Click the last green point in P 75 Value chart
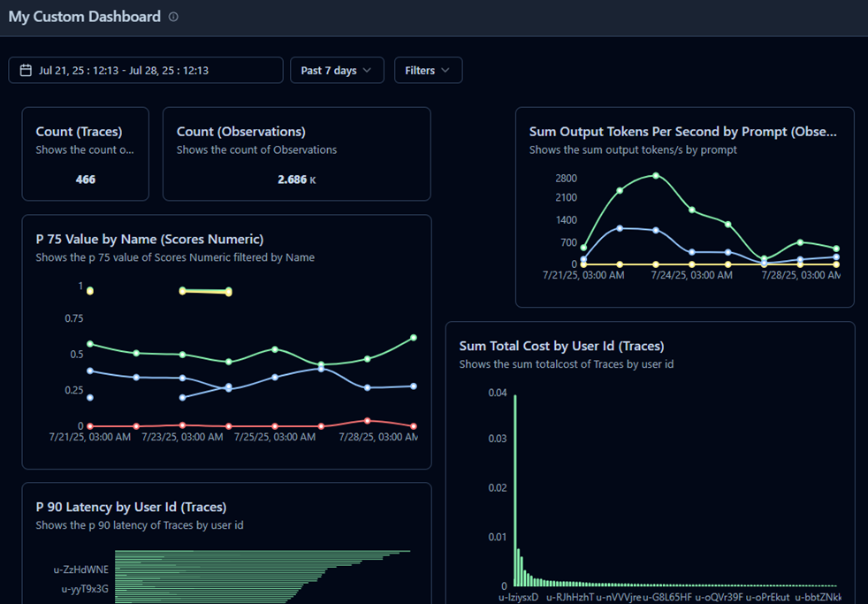 point(414,338)
